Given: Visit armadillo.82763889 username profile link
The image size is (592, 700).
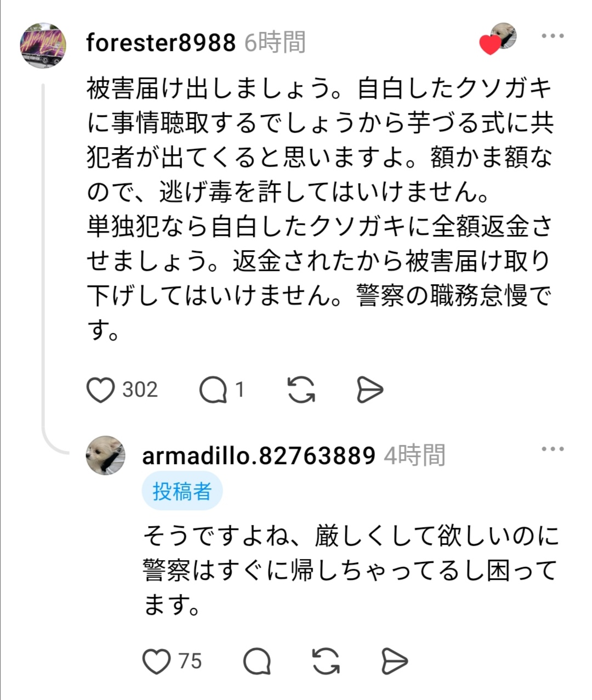Looking at the screenshot, I should pyautogui.click(x=259, y=455).
